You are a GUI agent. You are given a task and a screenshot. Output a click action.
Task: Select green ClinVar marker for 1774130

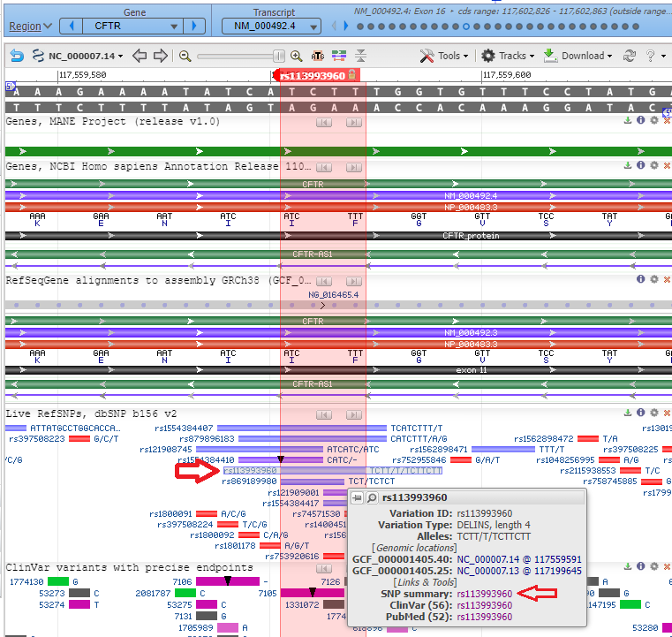point(58,581)
